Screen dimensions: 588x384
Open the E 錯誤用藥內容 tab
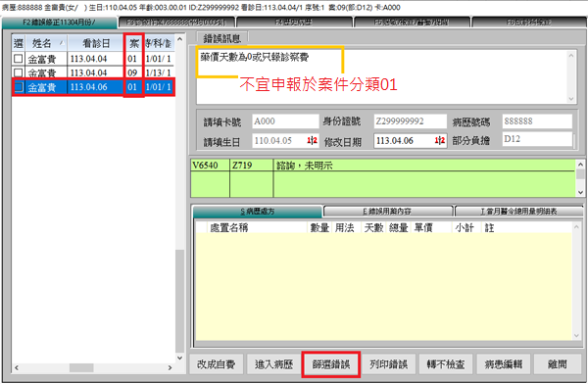pyautogui.click(x=388, y=212)
